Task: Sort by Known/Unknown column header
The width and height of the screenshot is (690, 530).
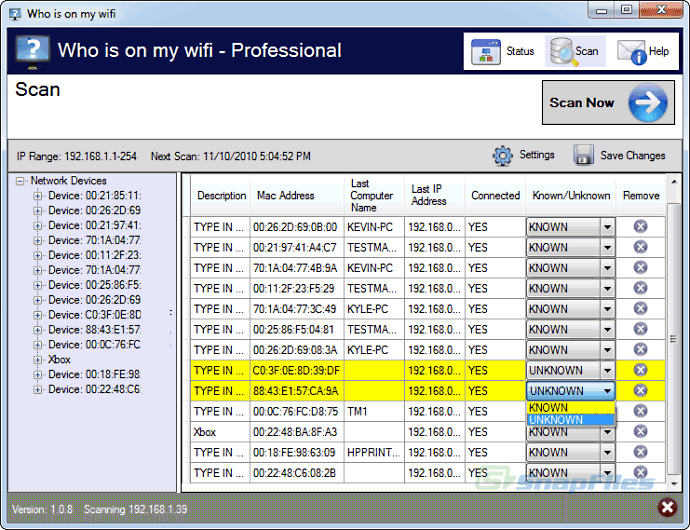Action: pyautogui.click(x=571, y=195)
